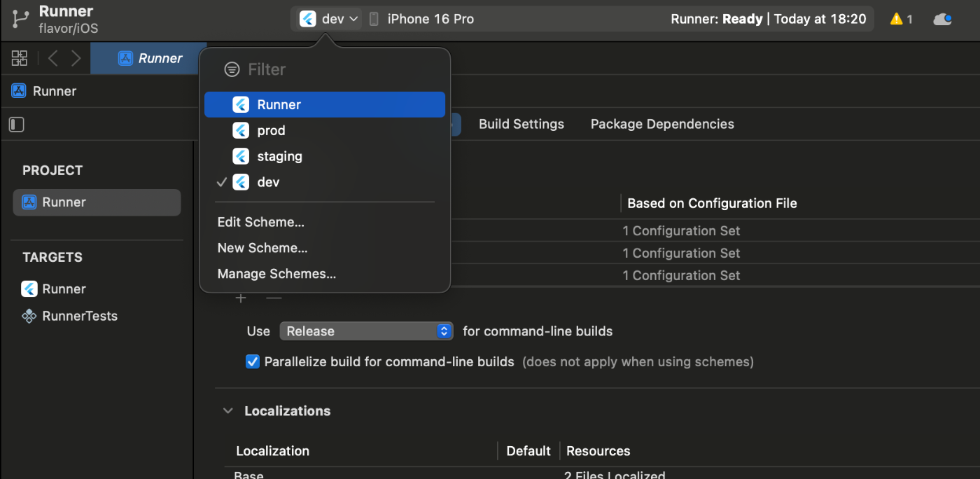Click the third 1 Configuration Set cell
Screen dimensions: 980x479
[681, 276]
